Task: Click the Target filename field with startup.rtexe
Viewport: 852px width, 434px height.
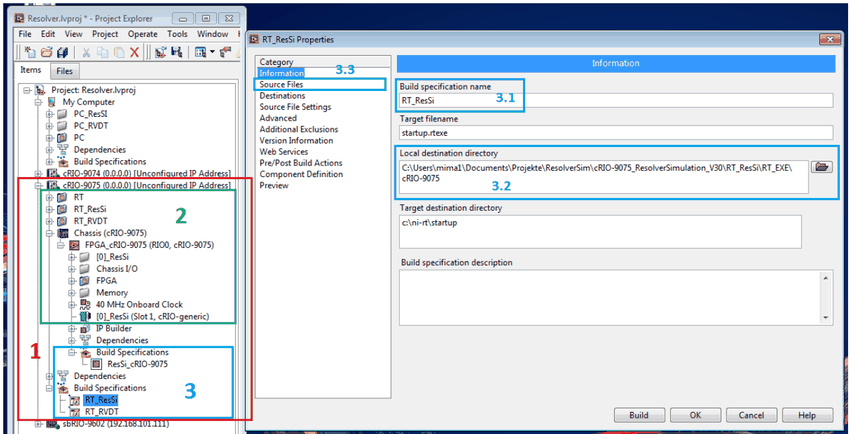Action: tap(616, 133)
